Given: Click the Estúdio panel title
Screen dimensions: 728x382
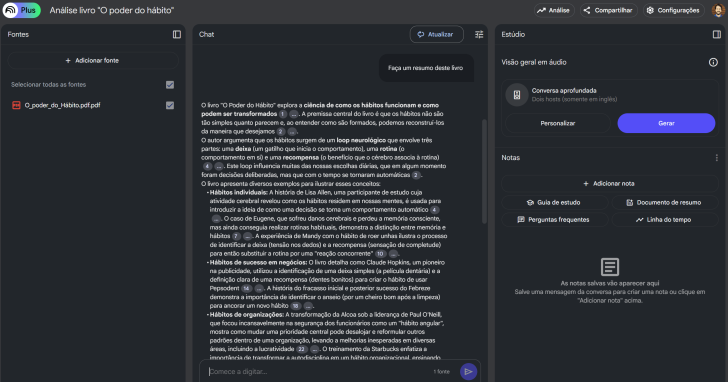Looking at the screenshot, I should (x=513, y=34).
